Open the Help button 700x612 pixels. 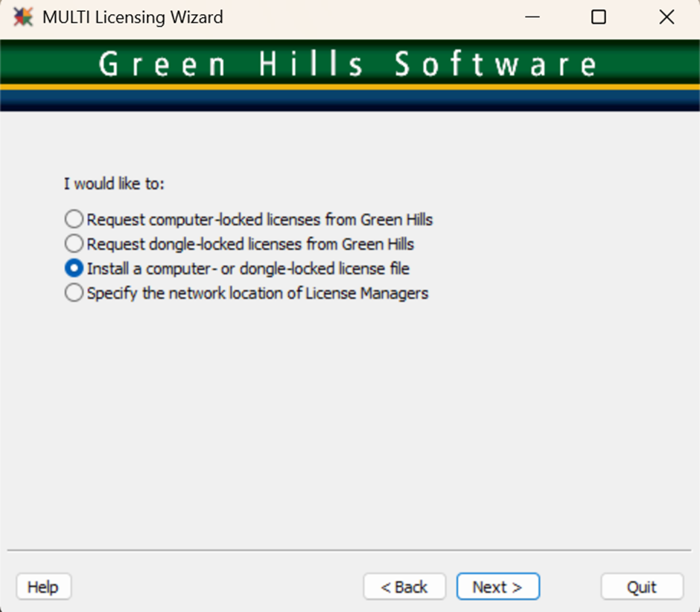coord(43,587)
